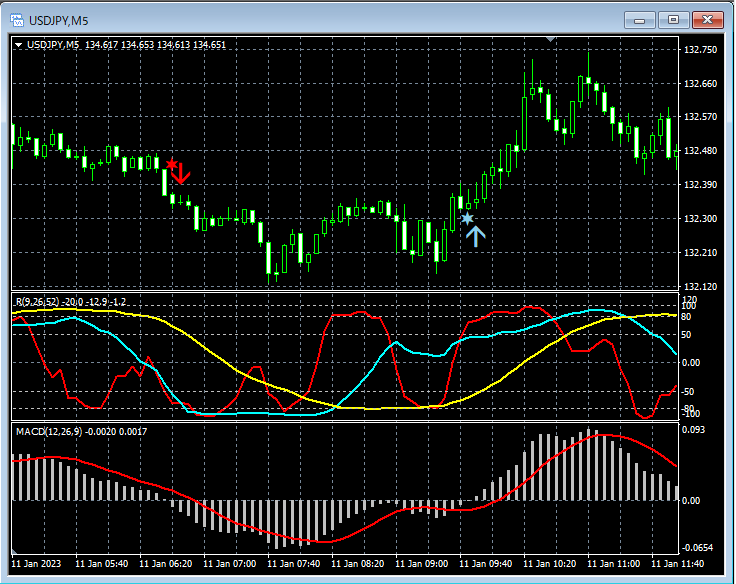Minimize the USDJPY,M5 chart window
Image resolution: width=736 pixels, height=584 pixels.
(639, 21)
